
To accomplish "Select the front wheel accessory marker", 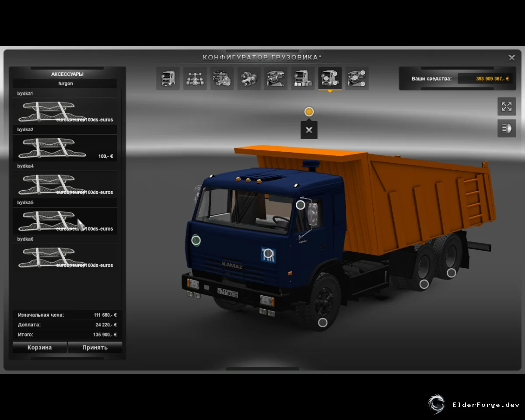I will click(322, 322).
